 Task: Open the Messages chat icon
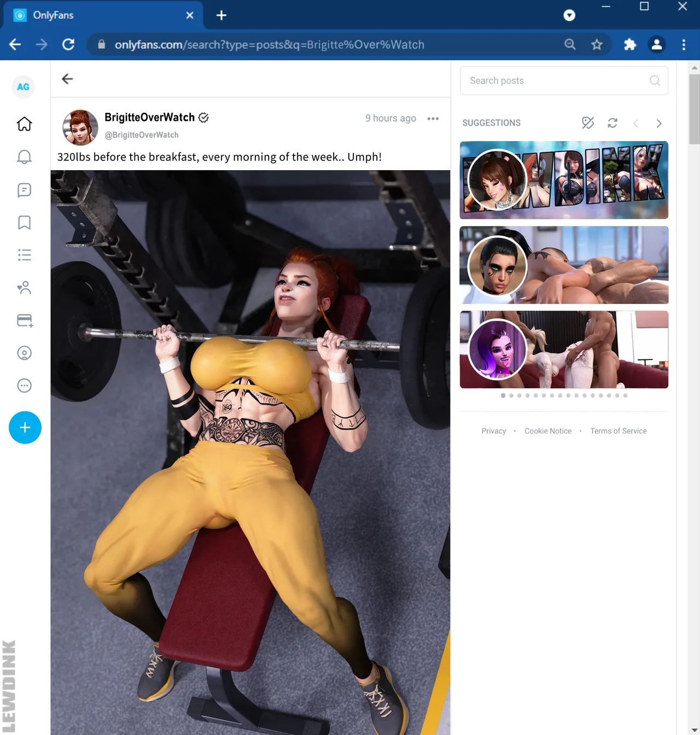[24, 190]
